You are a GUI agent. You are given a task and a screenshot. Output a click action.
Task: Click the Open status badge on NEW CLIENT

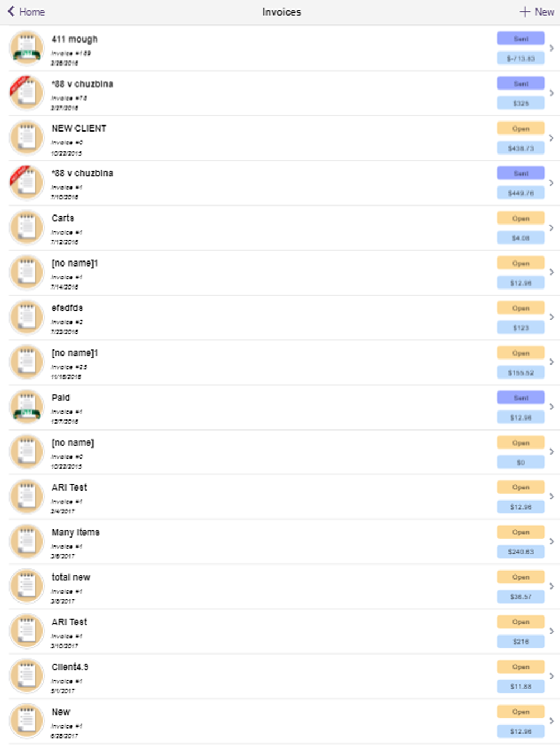coord(521,128)
